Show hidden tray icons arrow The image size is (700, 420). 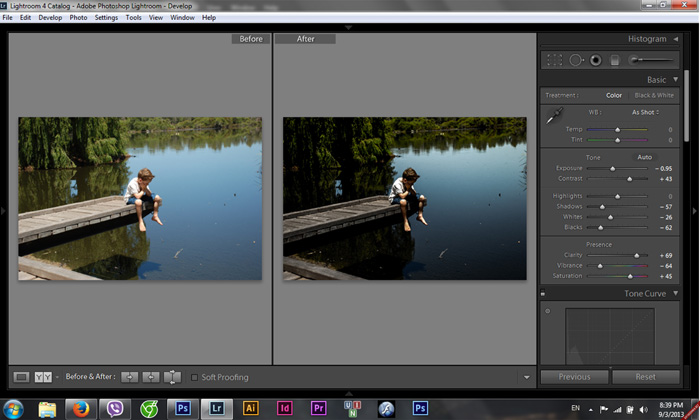click(591, 410)
